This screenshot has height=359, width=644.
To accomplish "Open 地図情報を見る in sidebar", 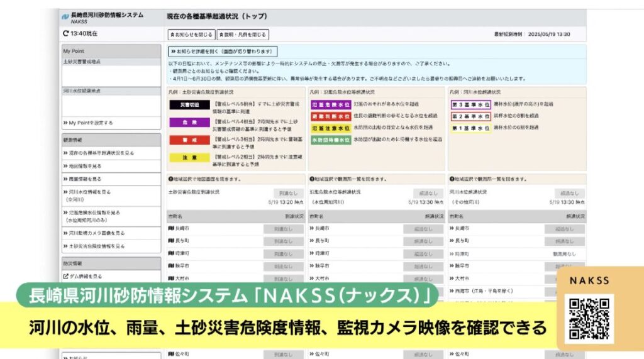I will coord(82,166).
